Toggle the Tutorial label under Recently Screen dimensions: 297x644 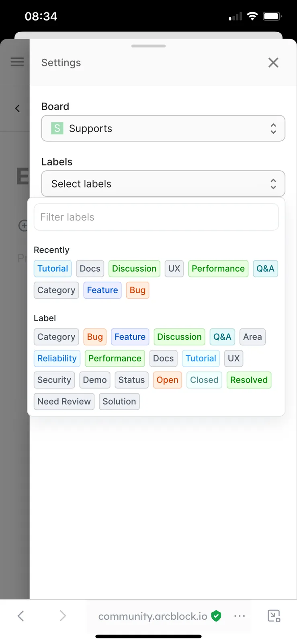[x=53, y=268]
